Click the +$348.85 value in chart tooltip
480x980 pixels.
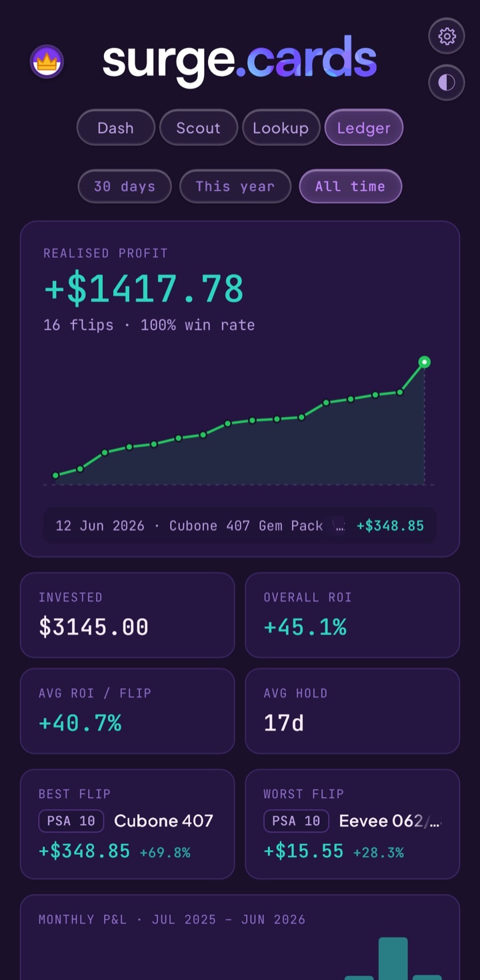(390, 526)
